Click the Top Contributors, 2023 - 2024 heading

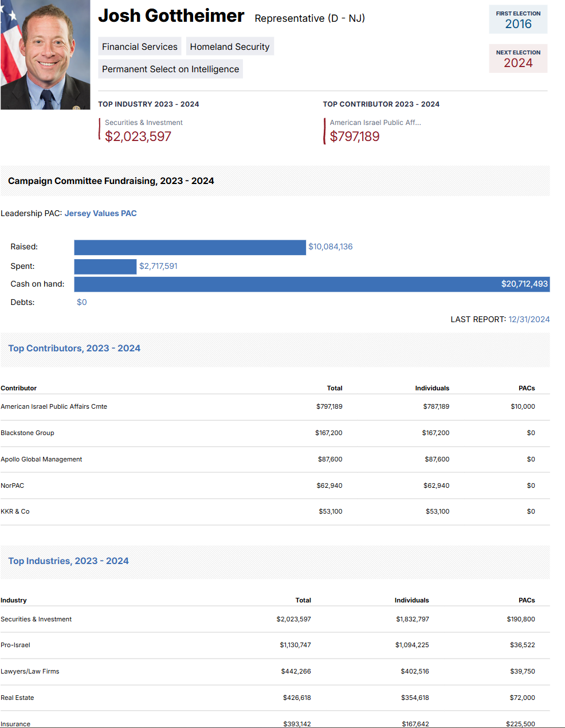[x=74, y=349]
